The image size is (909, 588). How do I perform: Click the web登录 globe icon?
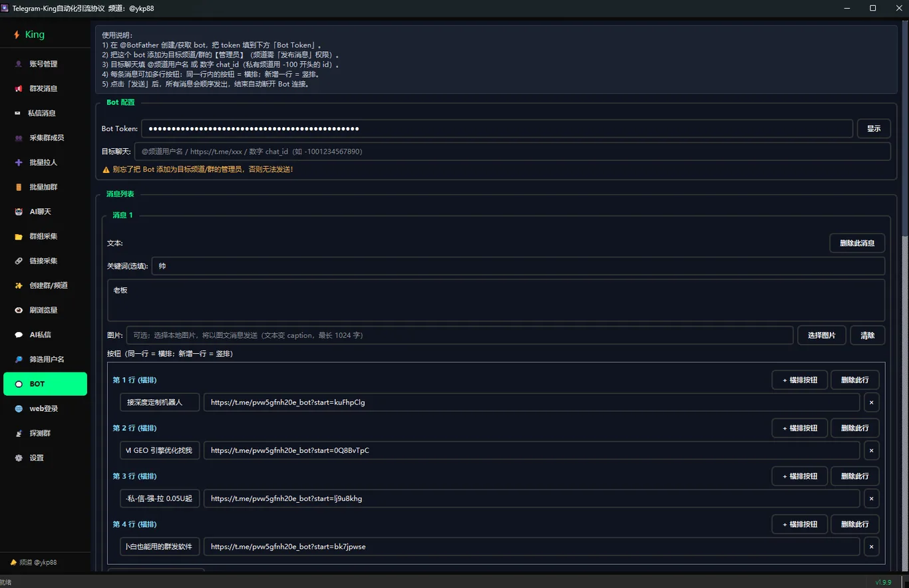click(x=19, y=408)
